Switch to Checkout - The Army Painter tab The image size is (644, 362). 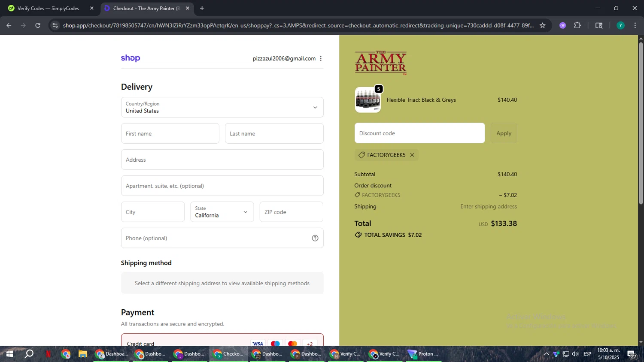tap(146, 8)
